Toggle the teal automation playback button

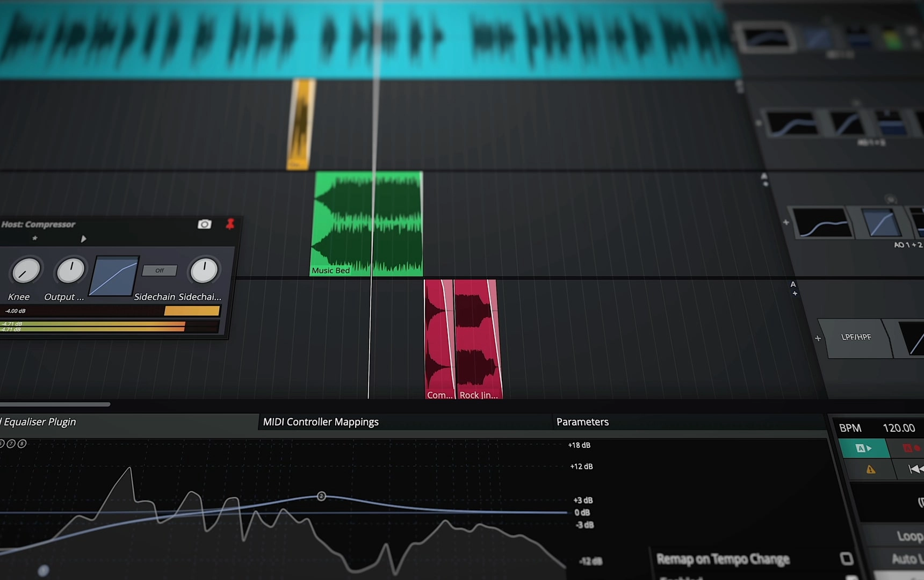tap(864, 448)
